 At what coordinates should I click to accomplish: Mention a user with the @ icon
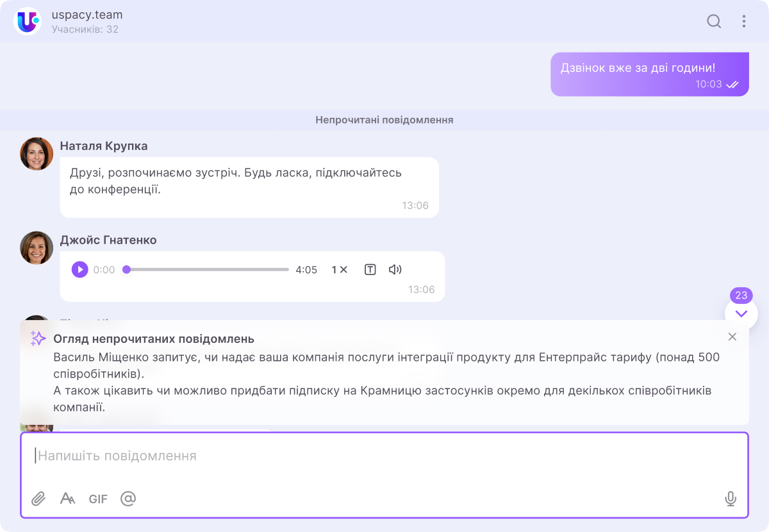click(128, 499)
